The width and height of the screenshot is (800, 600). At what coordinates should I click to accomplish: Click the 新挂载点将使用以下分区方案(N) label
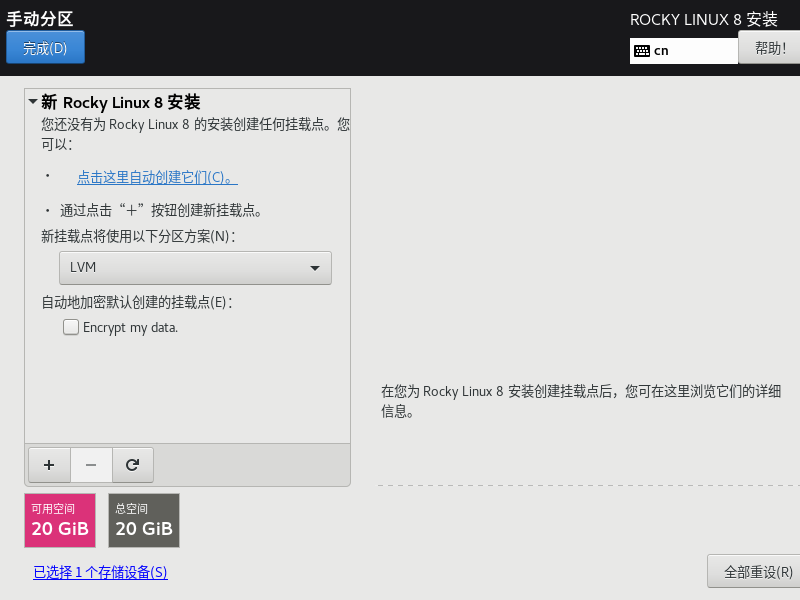(x=138, y=236)
